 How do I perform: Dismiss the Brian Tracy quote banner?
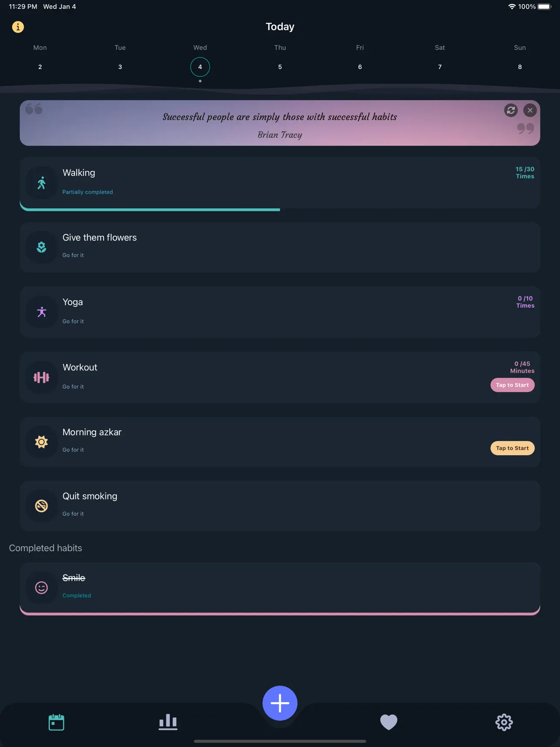click(530, 110)
